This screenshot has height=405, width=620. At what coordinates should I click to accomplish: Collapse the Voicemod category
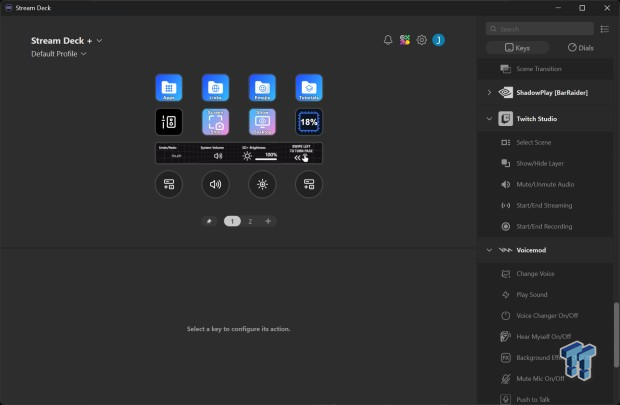(489, 250)
